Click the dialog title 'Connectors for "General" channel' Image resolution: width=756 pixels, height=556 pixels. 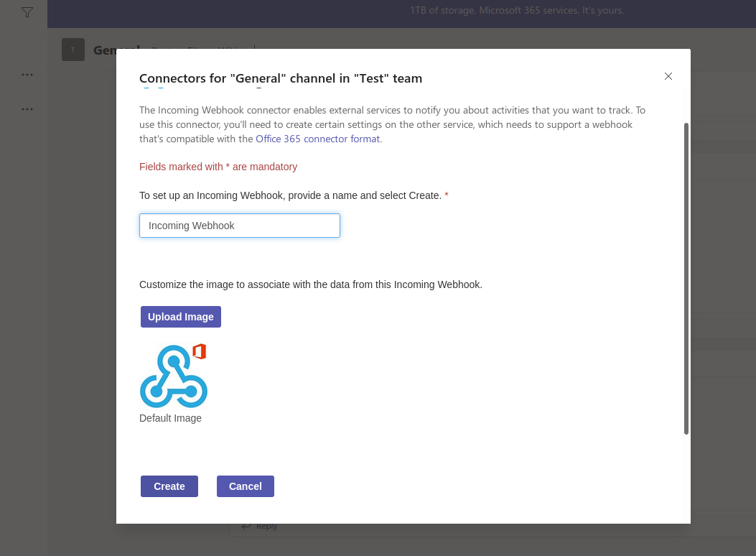point(281,78)
